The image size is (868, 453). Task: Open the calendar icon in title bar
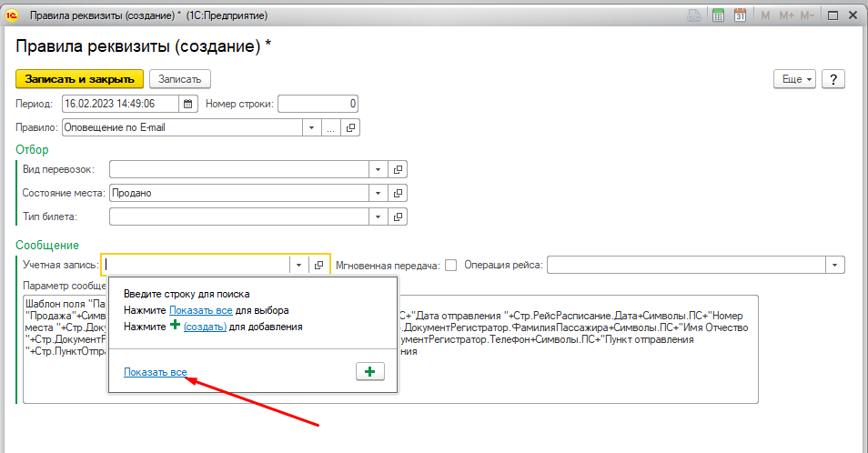pyautogui.click(x=740, y=15)
